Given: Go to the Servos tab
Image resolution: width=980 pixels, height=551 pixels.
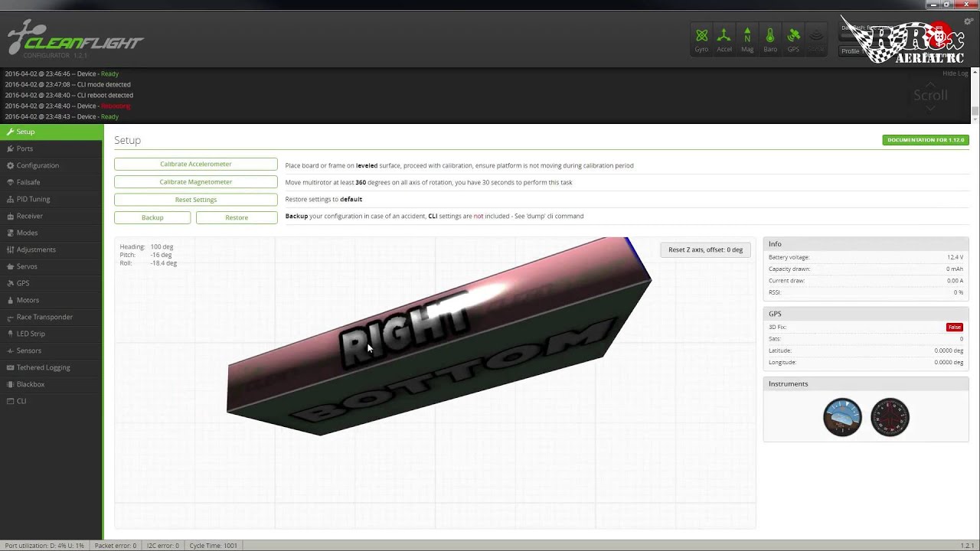Looking at the screenshot, I should (x=51, y=266).
